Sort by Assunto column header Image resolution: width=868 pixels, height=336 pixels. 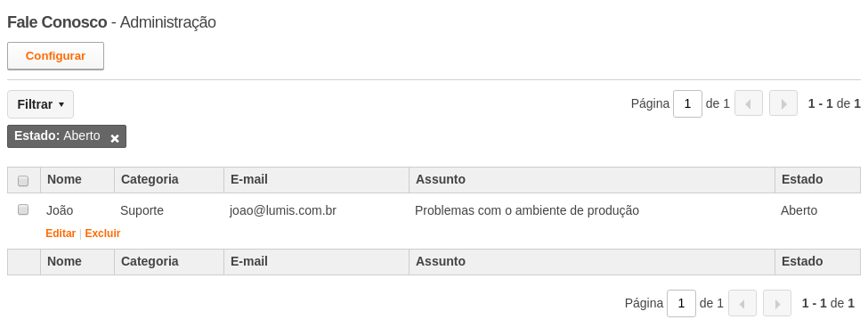pos(441,180)
